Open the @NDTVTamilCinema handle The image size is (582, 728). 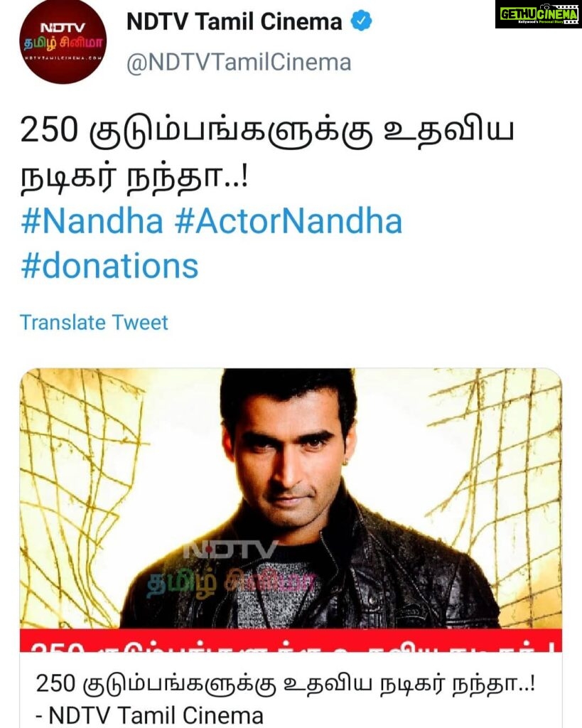[x=239, y=63]
